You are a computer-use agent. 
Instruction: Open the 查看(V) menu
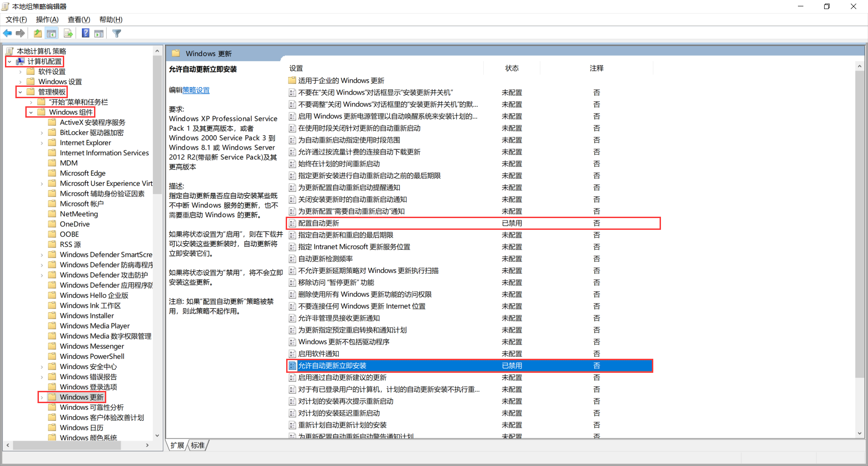point(79,19)
